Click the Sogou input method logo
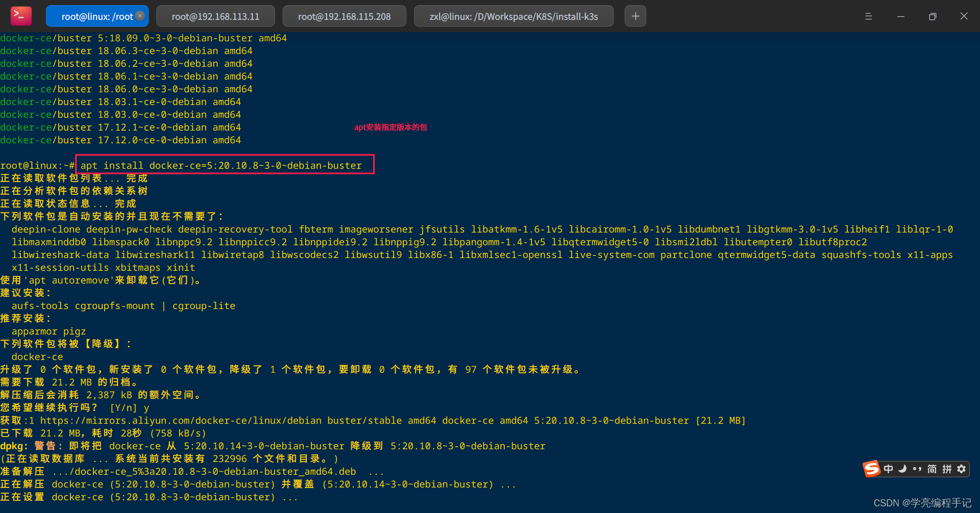980x513 pixels. point(872,469)
